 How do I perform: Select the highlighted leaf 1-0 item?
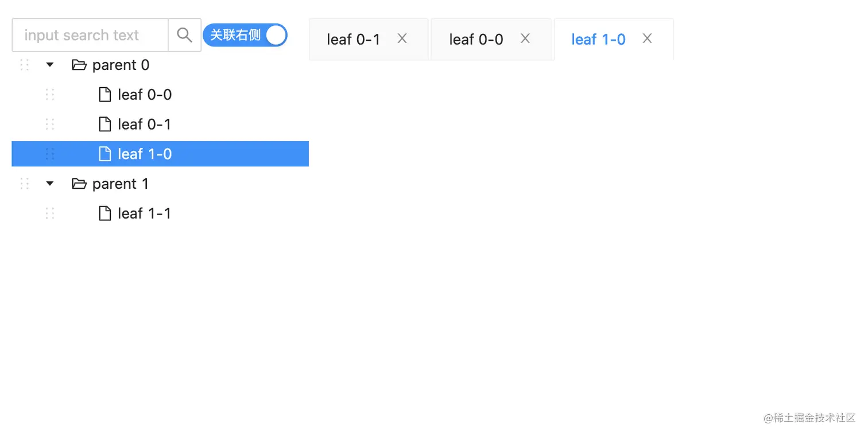[x=144, y=154]
